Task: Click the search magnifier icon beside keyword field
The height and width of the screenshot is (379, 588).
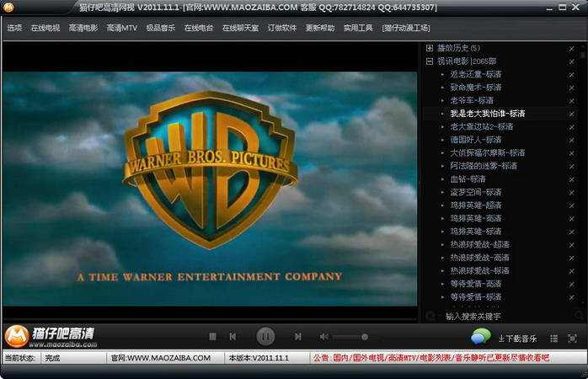Action: (579, 316)
